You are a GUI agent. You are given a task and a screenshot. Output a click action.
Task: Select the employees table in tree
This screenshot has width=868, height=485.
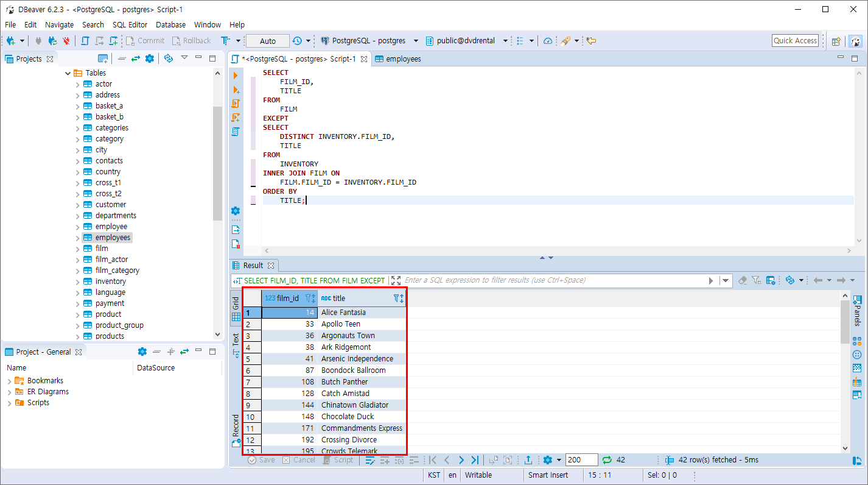(x=113, y=238)
